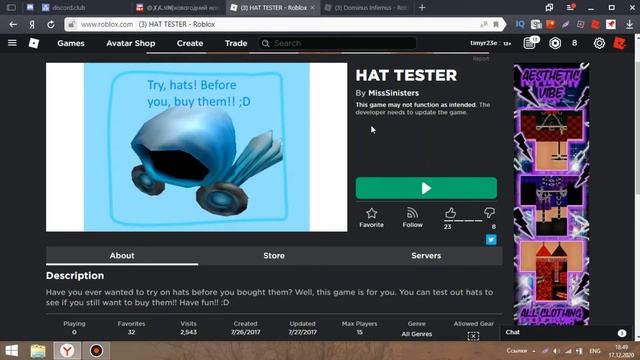Go to the Create page

click(190, 43)
